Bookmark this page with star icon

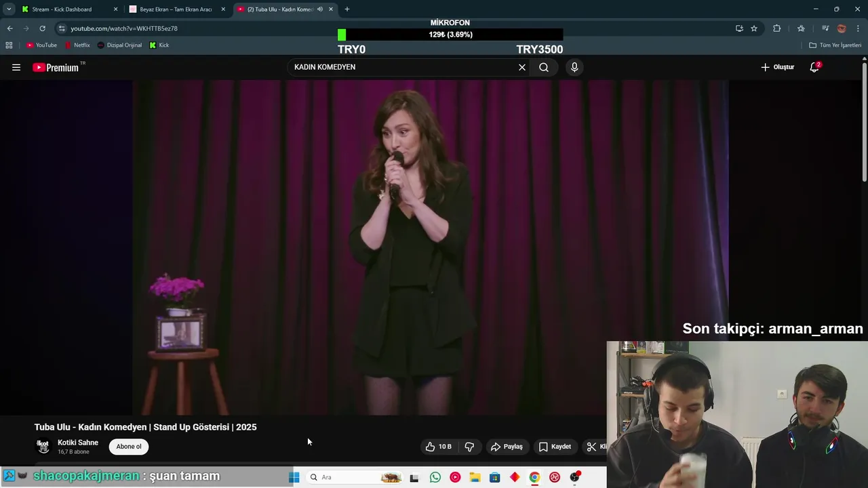click(754, 28)
